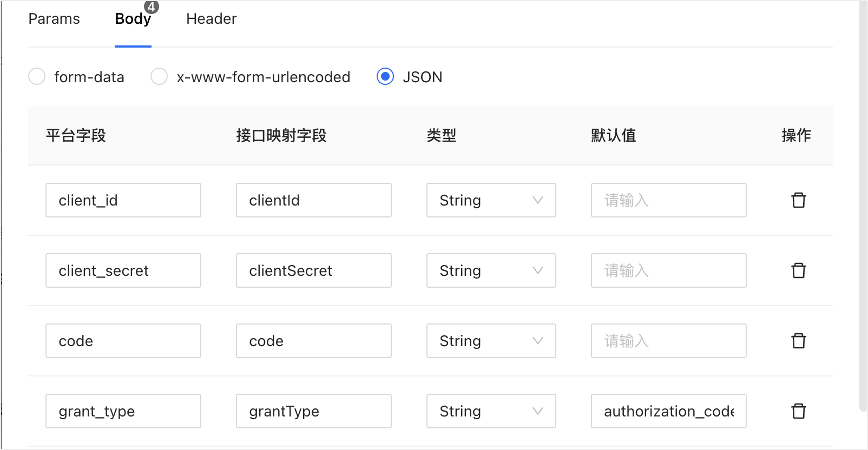Remove the code row using trash icon
Screen dimensions: 868x450
798,341
